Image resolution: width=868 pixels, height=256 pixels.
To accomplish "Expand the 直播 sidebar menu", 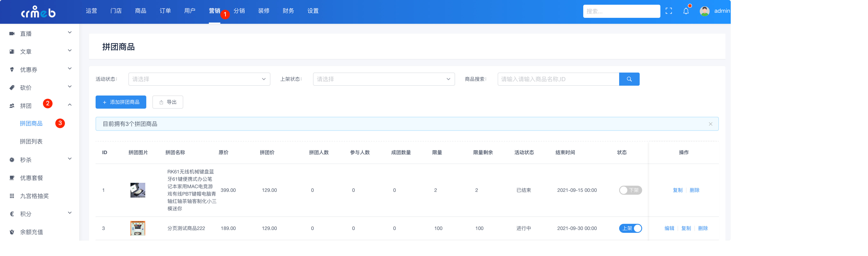I will (x=70, y=33).
